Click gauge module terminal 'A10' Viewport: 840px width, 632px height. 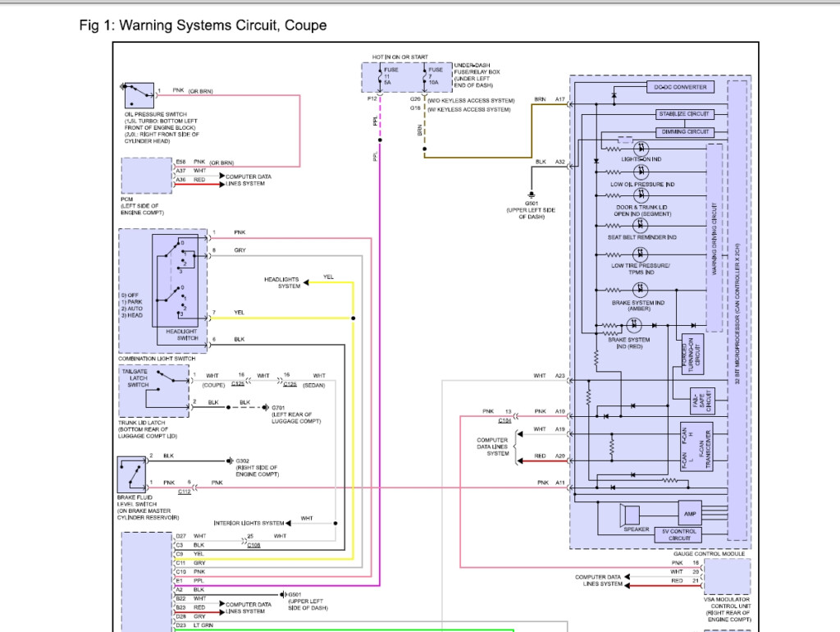(x=559, y=411)
